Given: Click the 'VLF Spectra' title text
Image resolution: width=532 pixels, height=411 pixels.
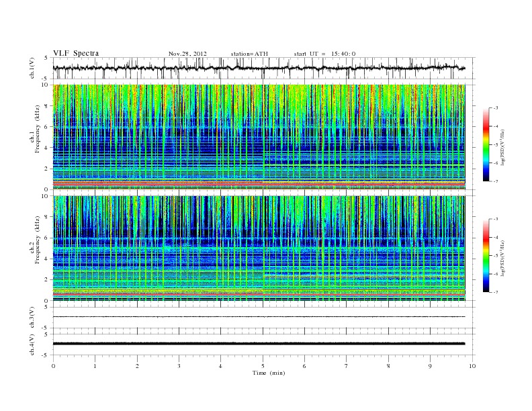Looking at the screenshot, I should pos(76,53).
